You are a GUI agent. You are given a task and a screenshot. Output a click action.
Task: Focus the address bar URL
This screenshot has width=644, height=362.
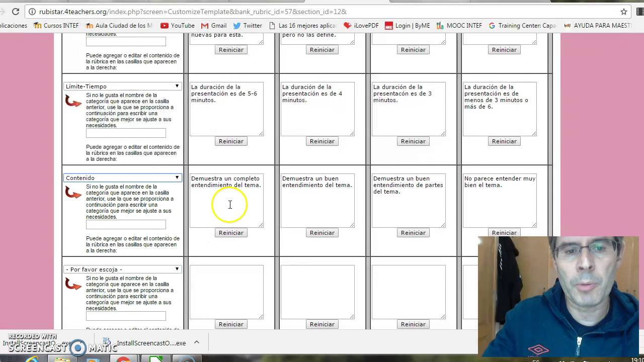point(322,11)
